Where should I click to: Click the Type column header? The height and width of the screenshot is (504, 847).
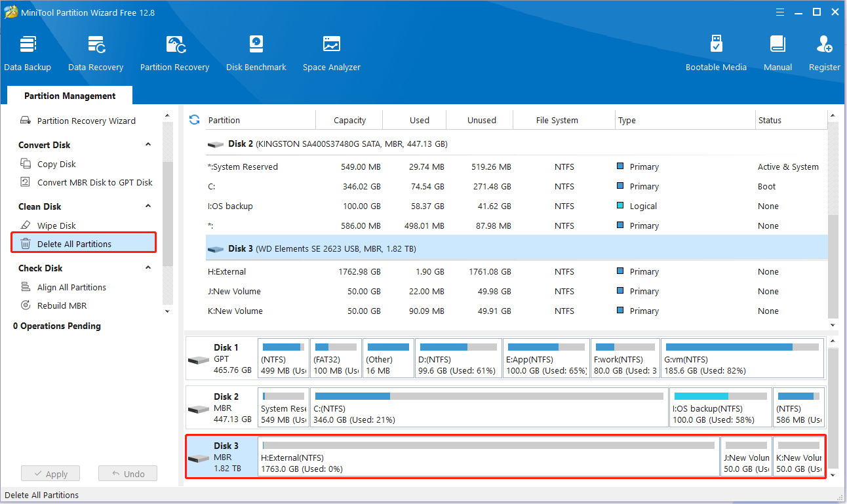[686, 120]
